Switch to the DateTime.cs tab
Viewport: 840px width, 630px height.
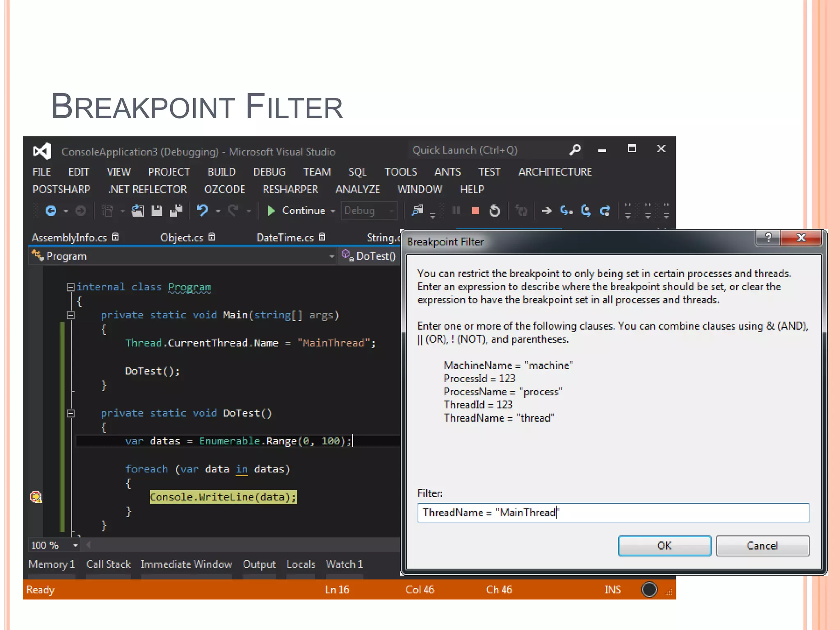pyautogui.click(x=285, y=237)
